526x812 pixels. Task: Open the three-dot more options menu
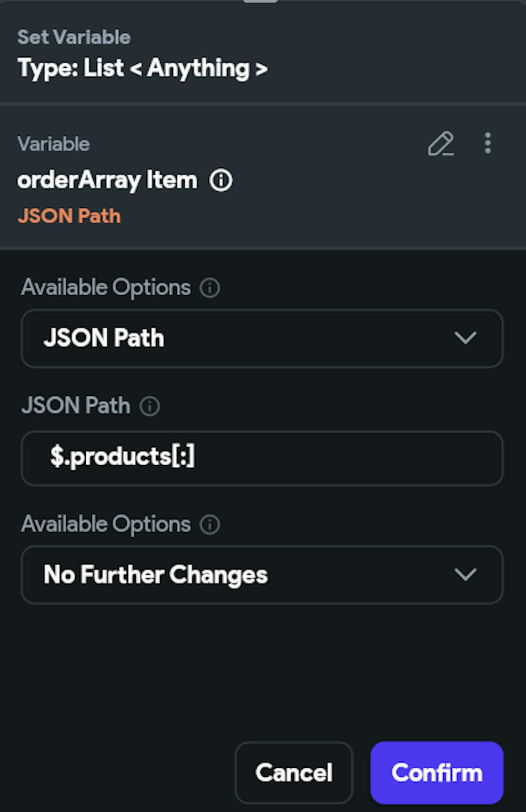tap(488, 143)
